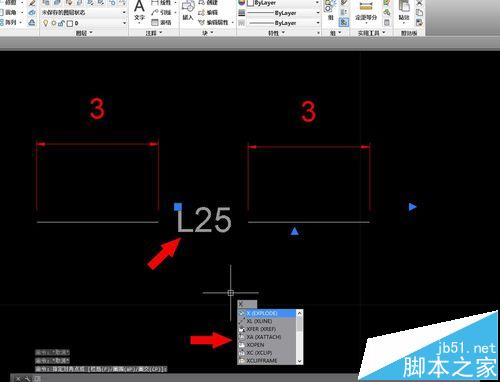Click the blue right-pointing triangle grip
Screen dimensions: 500x382
click(413, 207)
